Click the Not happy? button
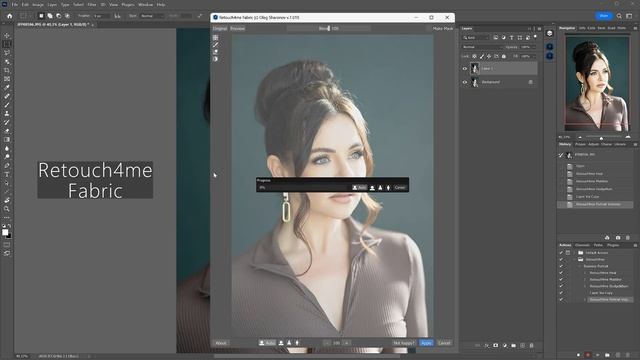Image resolution: width=640 pixels, height=360 pixels. (404, 343)
